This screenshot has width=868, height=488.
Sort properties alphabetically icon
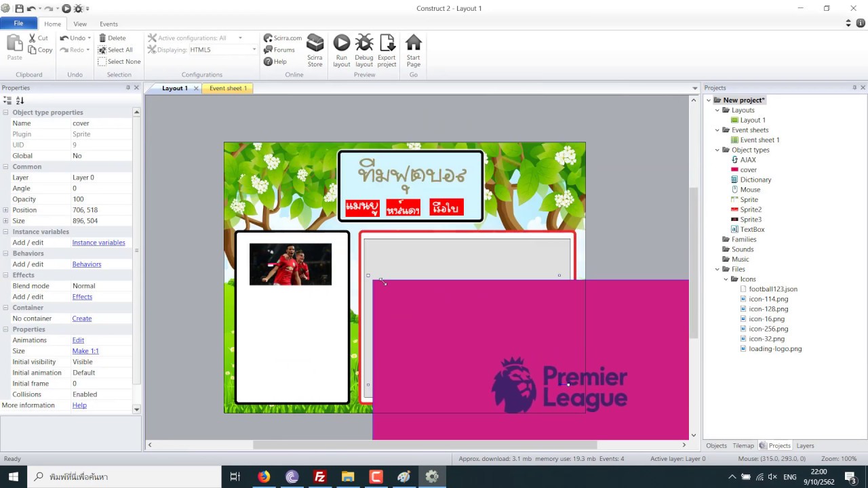pyautogui.click(x=20, y=100)
